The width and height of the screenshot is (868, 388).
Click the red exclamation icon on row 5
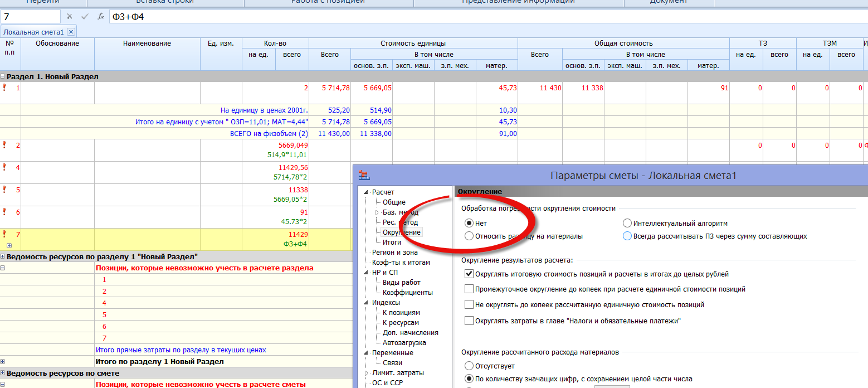[x=5, y=190]
